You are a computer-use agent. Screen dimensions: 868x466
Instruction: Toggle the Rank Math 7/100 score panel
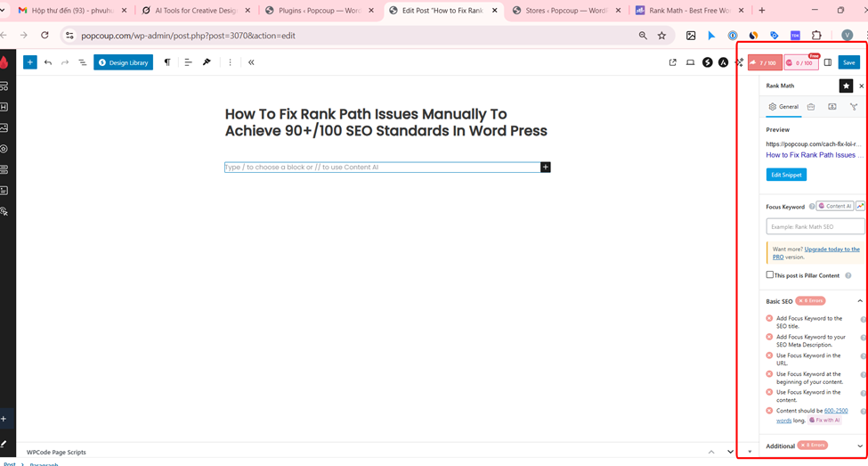[x=765, y=62]
